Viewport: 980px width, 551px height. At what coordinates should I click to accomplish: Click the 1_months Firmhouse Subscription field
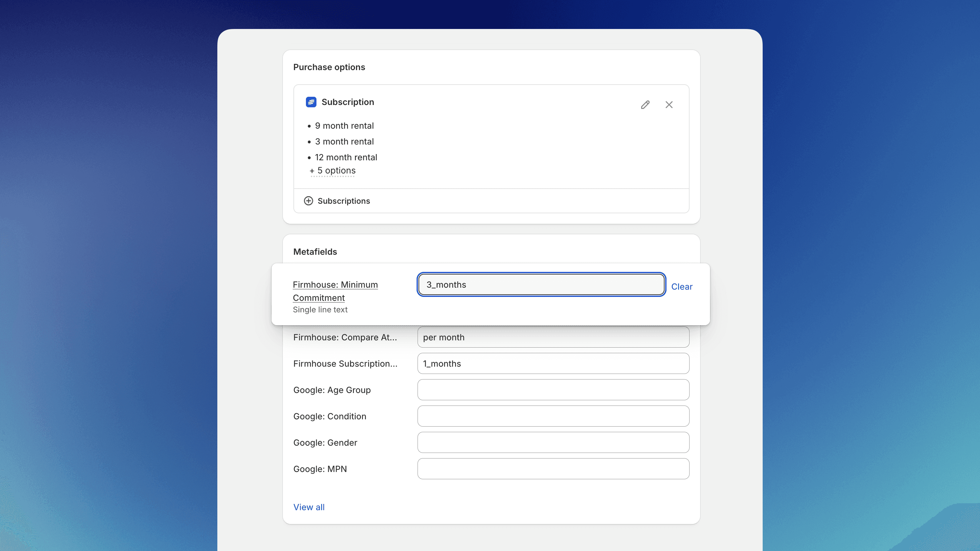pos(553,363)
